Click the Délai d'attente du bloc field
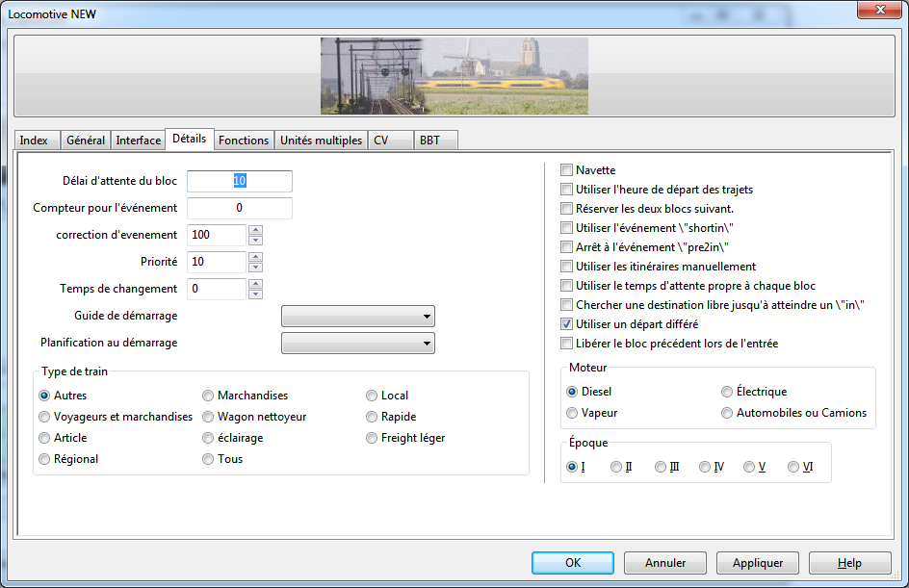The width and height of the screenshot is (909, 588). tap(239, 181)
